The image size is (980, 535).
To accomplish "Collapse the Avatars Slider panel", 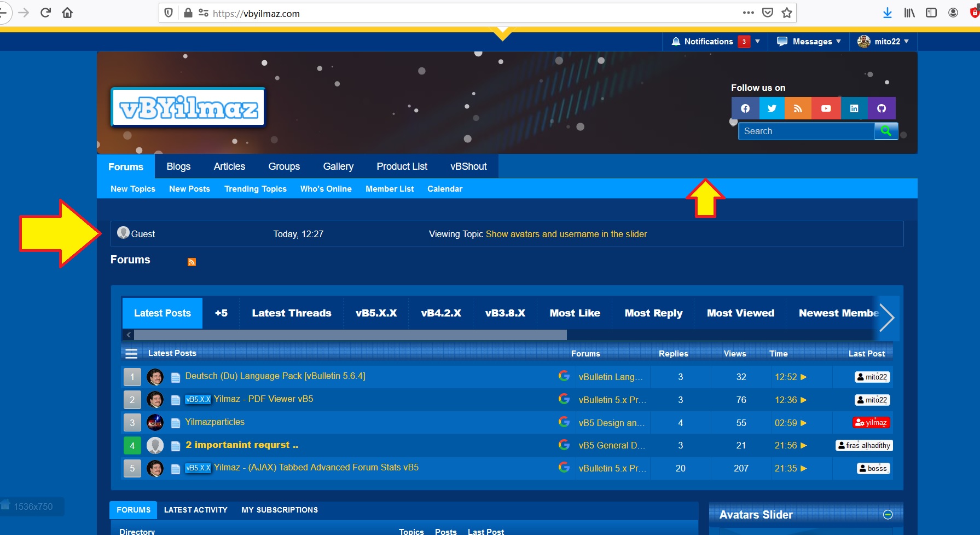I will point(888,514).
